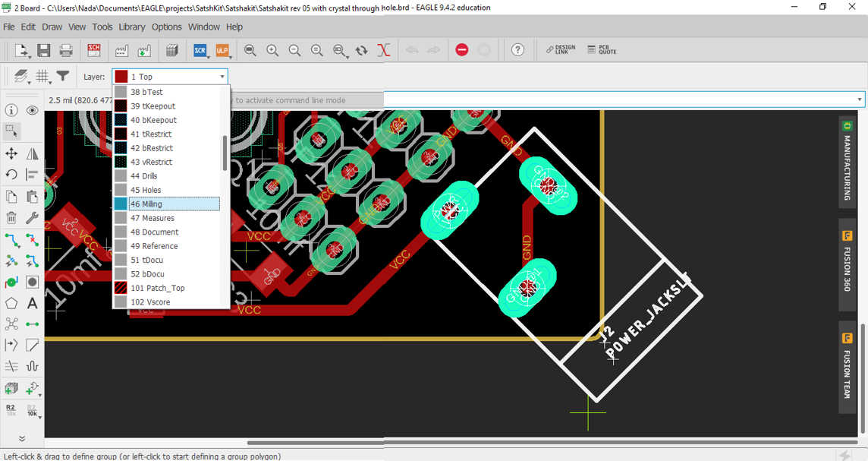Open the Fusion Team side panel
The image size is (868, 461).
(x=847, y=368)
